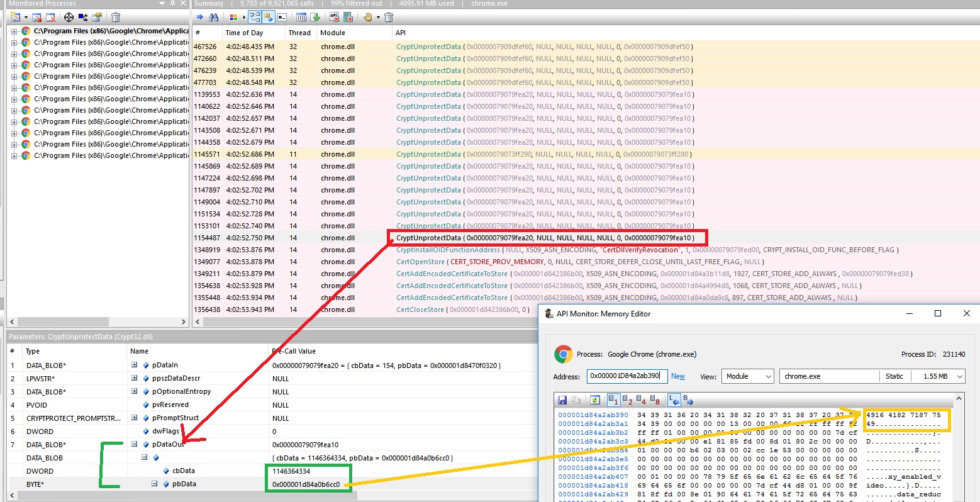Click the copy icon in Memory Editor
980x502 pixels.
click(576, 400)
